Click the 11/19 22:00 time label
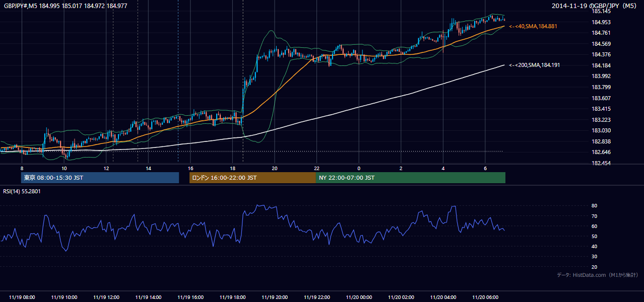Image resolution: width=644 pixels, height=302 pixels. tap(317, 297)
